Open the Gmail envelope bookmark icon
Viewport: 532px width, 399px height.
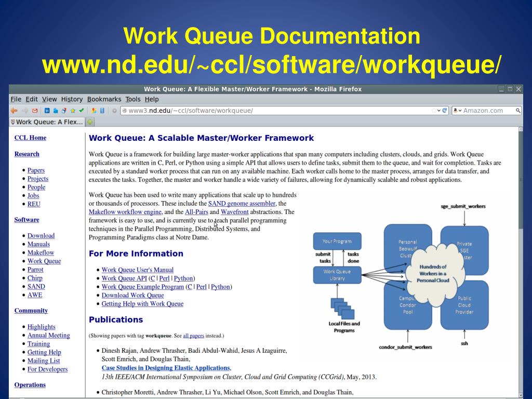tap(35, 111)
